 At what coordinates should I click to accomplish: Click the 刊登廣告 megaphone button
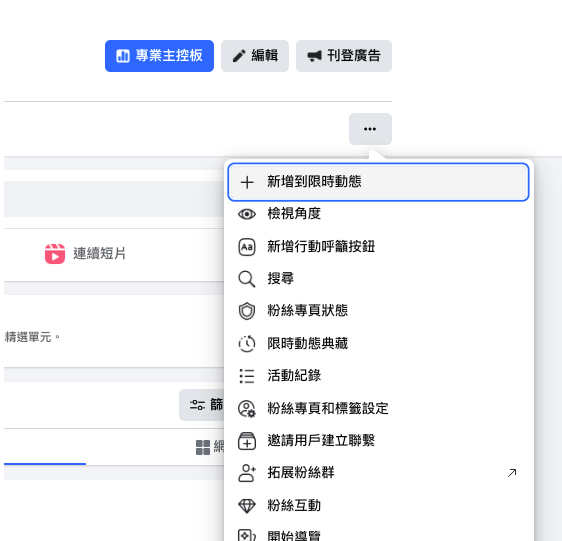point(344,56)
